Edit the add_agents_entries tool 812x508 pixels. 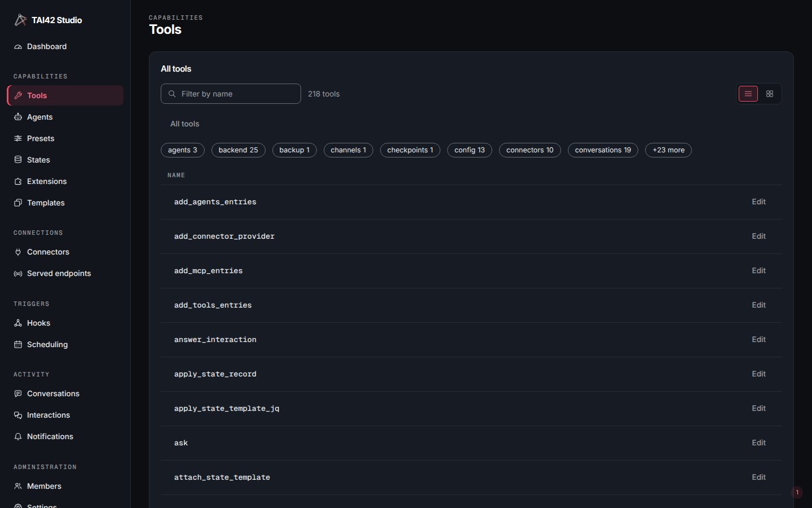[x=758, y=202]
